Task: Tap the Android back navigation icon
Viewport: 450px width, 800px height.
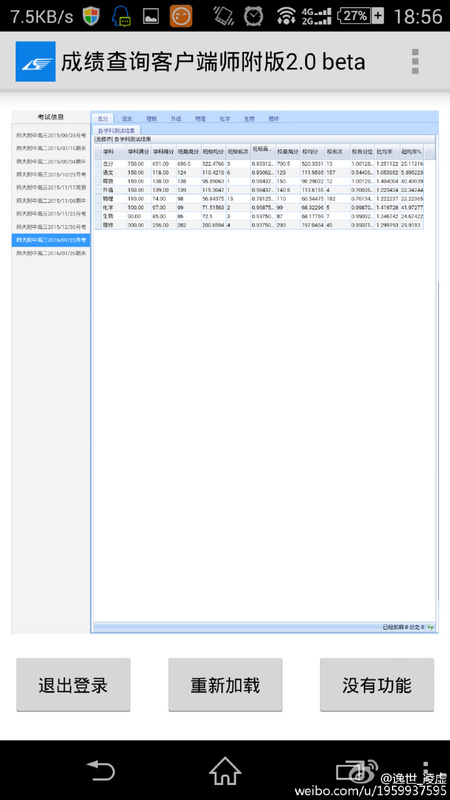Action: pyautogui.click(x=102, y=770)
